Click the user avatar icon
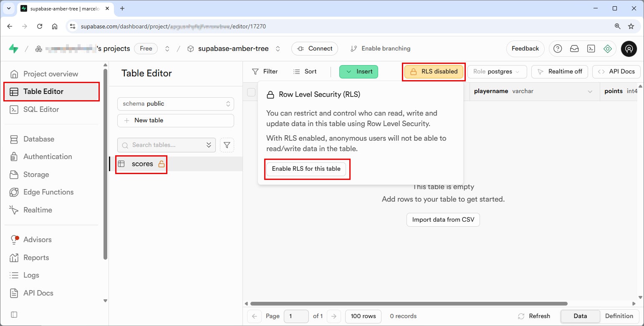Screen dimensions: 644x326 click(629, 49)
